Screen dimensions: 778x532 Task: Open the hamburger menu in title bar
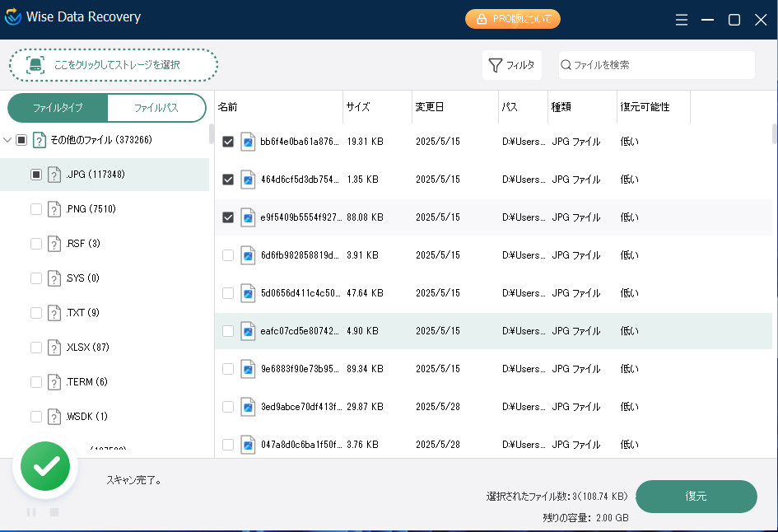[x=682, y=20]
